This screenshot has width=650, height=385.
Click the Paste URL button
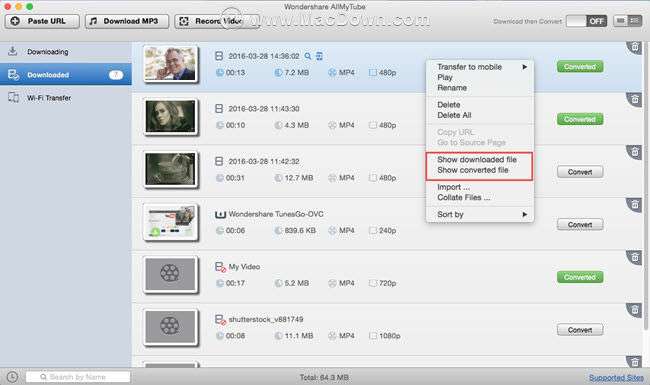(x=42, y=21)
